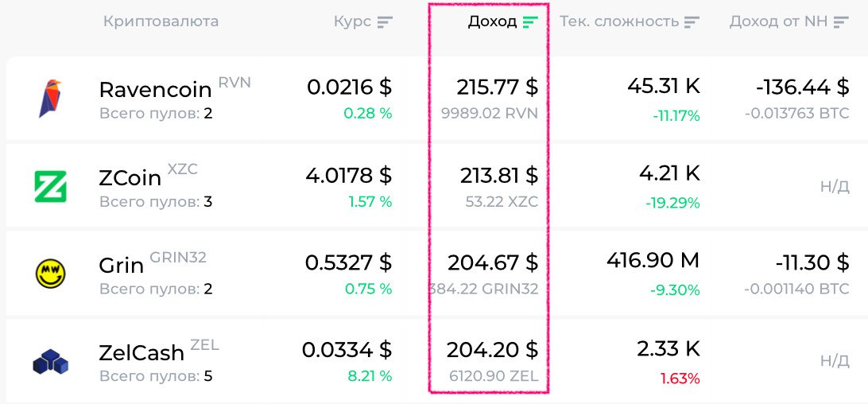Open the ZCoin coin name link
The image size is (868, 404).
coord(130,177)
